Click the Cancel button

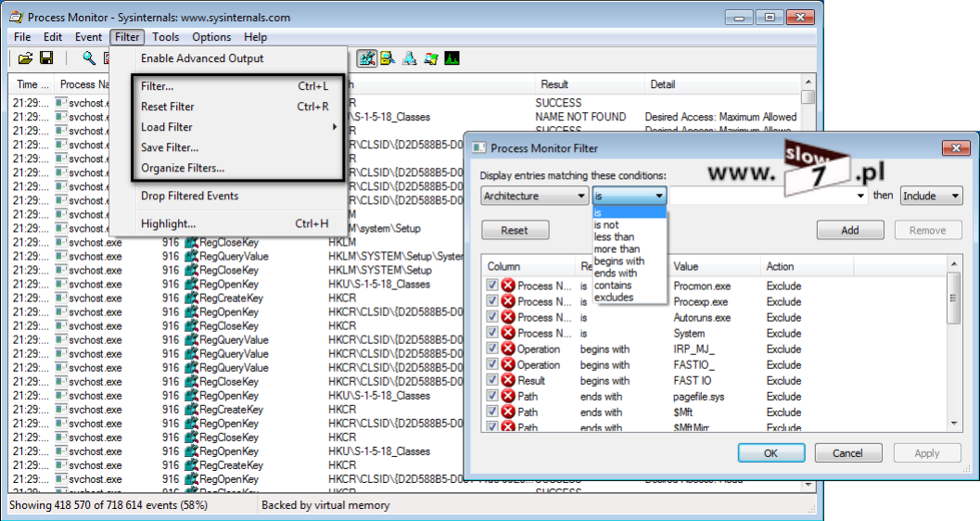[848, 453]
